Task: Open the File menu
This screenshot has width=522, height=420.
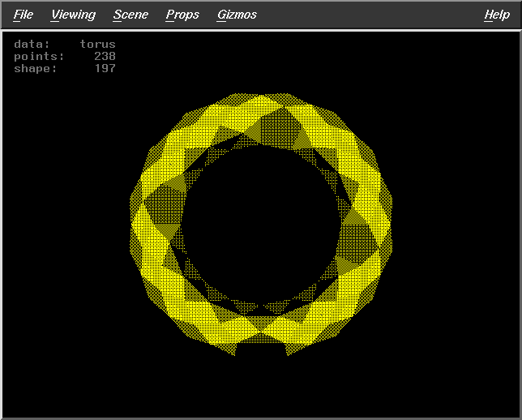Action: coord(24,15)
